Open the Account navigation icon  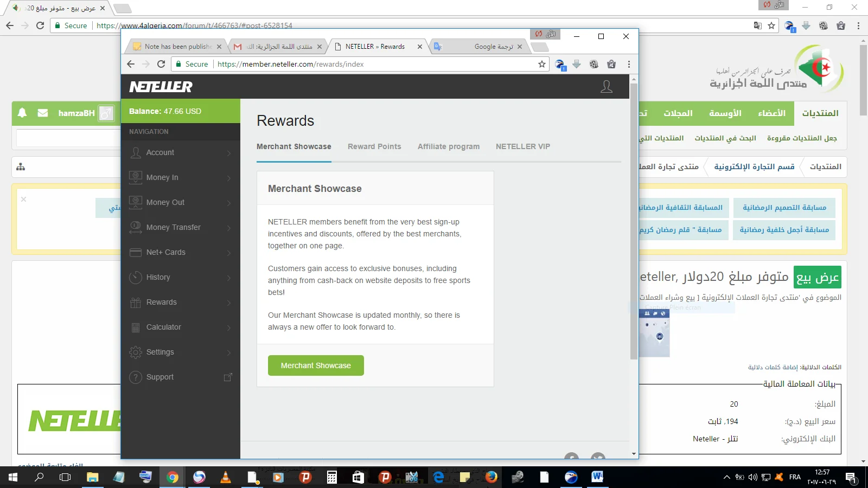(x=136, y=153)
